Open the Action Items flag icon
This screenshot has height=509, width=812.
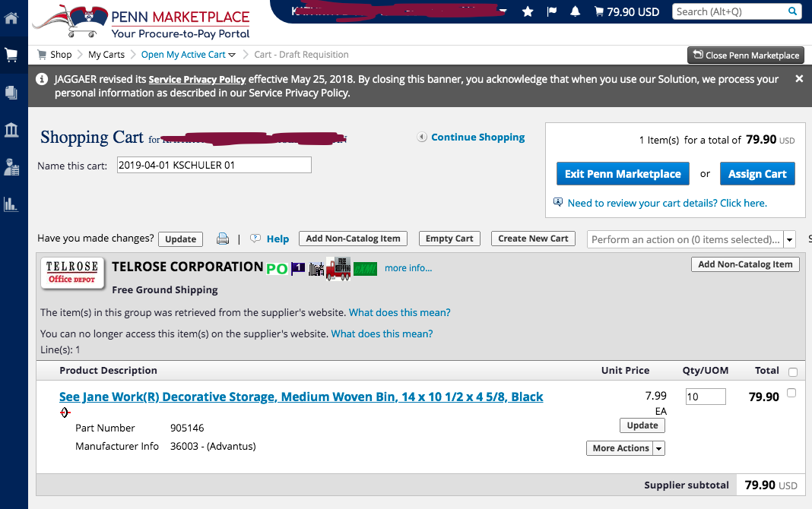pos(551,11)
